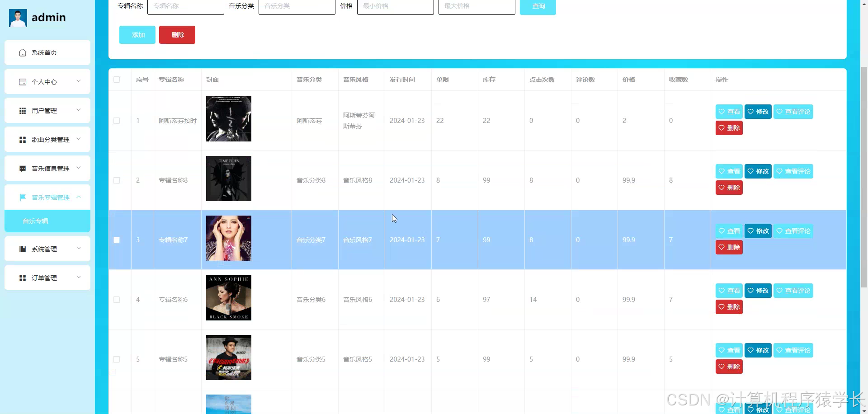Image resolution: width=868 pixels, height=414 pixels.
Task: Open the 订单管理 menu
Action: (x=47, y=278)
